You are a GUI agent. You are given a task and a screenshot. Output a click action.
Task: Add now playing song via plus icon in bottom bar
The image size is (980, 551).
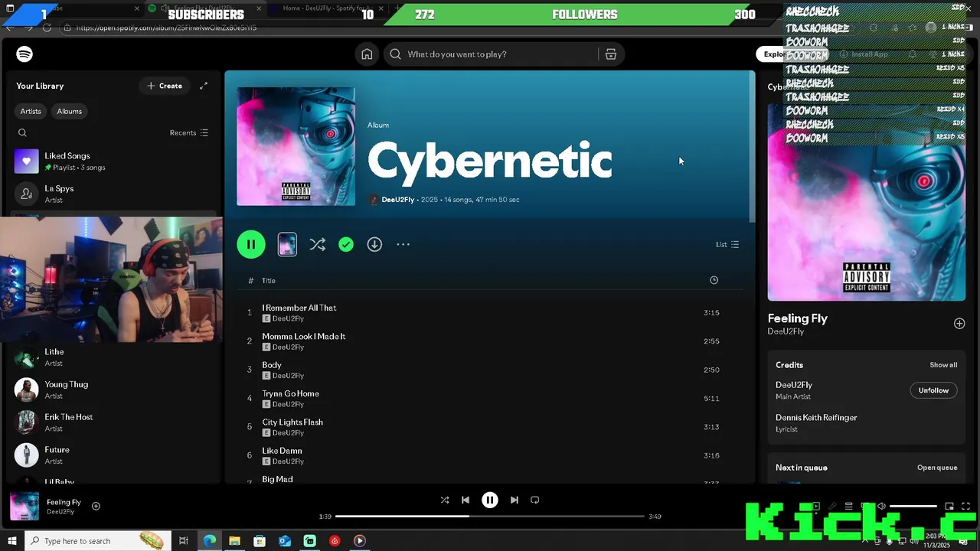pos(96,506)
